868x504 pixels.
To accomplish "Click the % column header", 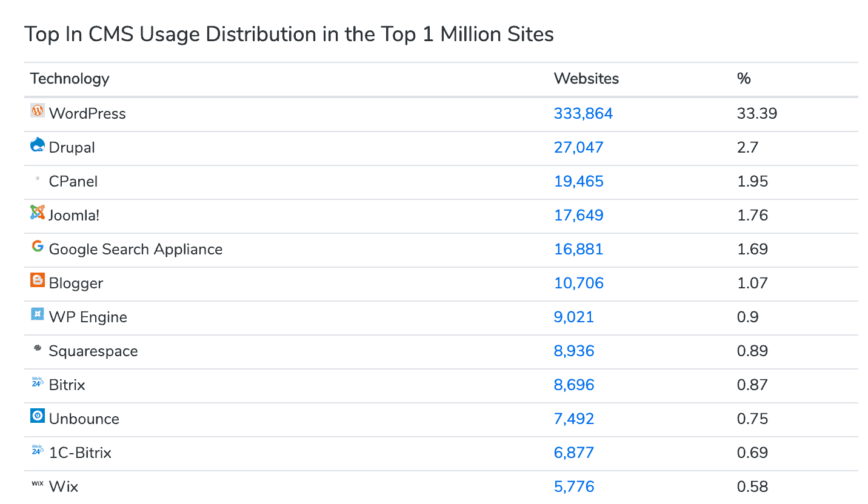I will coord(744,79).
